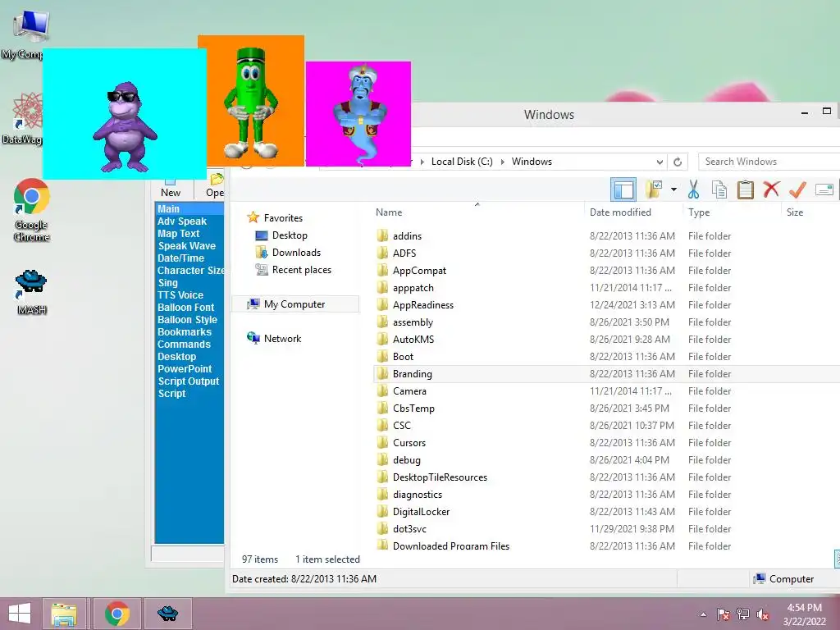This screenshot has height=630, width=840.
Task: Open the TTS Voice tab in MASH
Action: pos(180,295)
